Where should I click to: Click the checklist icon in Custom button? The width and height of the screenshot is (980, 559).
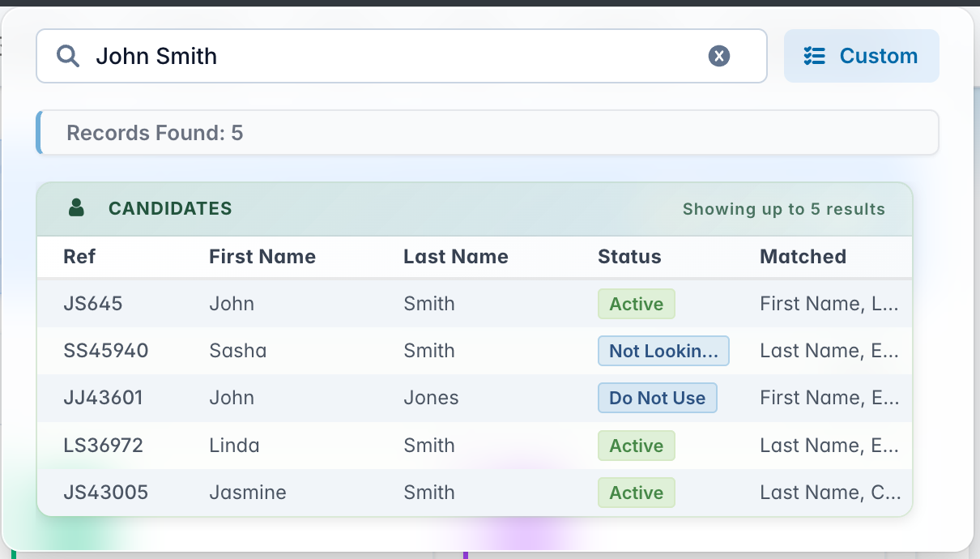point(814,56)
